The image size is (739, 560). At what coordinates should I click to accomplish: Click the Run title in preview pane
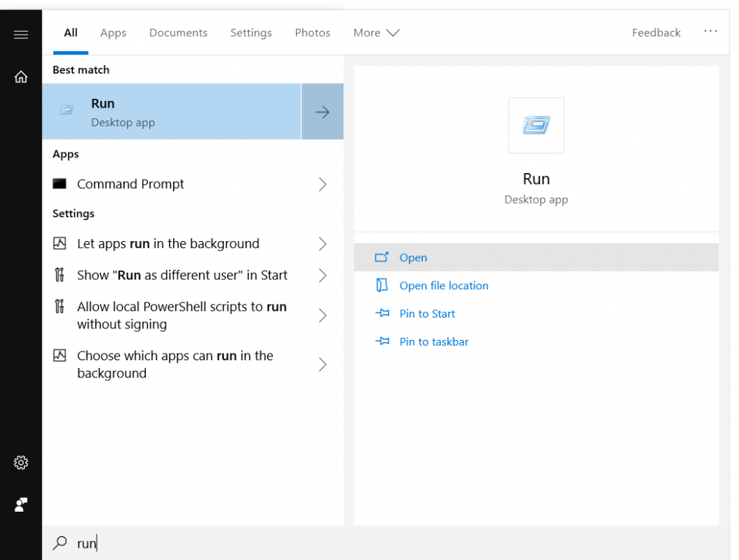tap(536, 179)
